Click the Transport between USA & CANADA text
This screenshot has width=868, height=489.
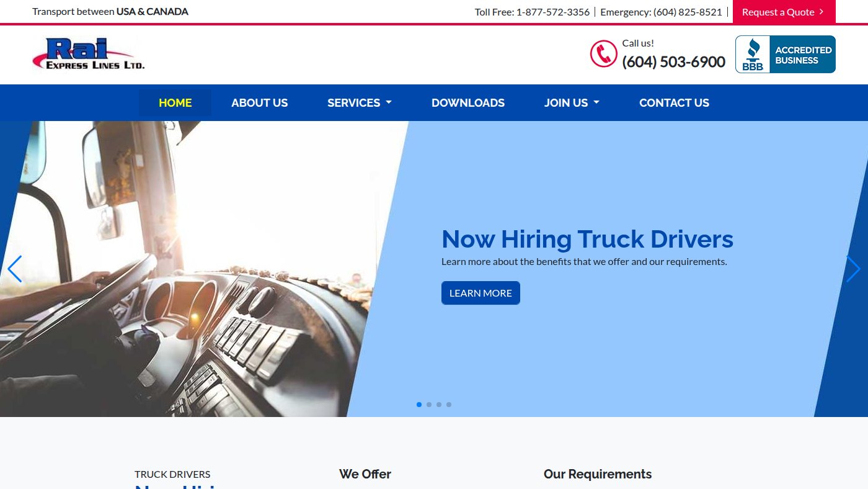pyautogui.click(x=110, y=12)
